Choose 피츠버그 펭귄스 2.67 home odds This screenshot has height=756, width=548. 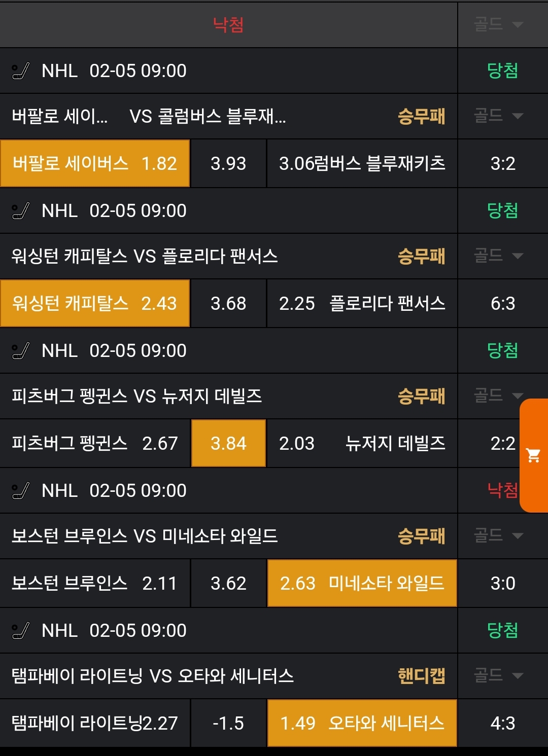pos(95,444)
